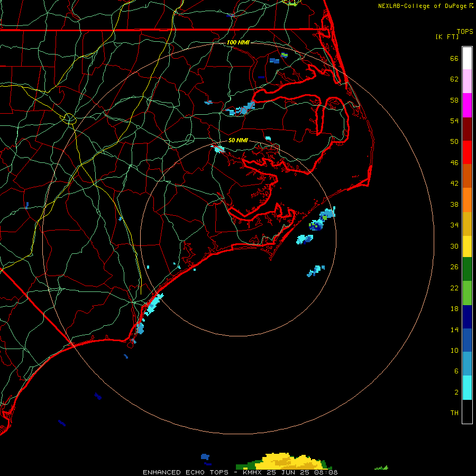The height and width of the screenshot is (476, 476).
Task: Click the 38 legend value
Action: (x=454, y=205)
